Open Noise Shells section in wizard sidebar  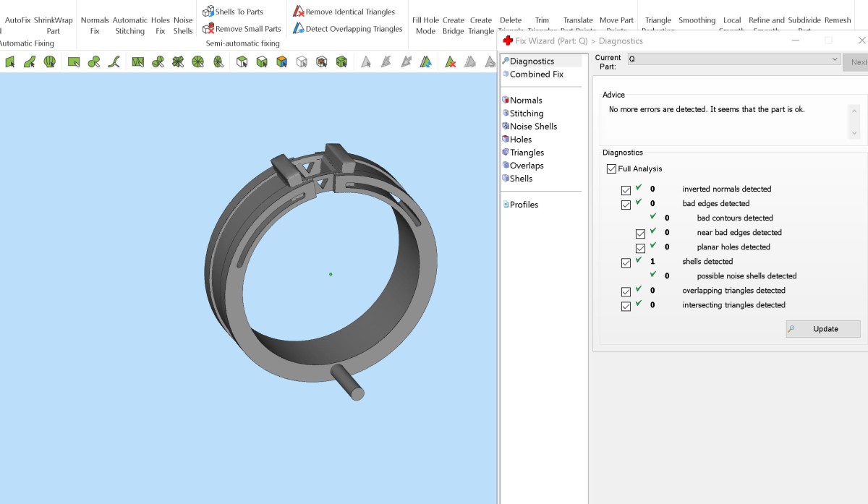pyautogui.click(x=533, y=127)
